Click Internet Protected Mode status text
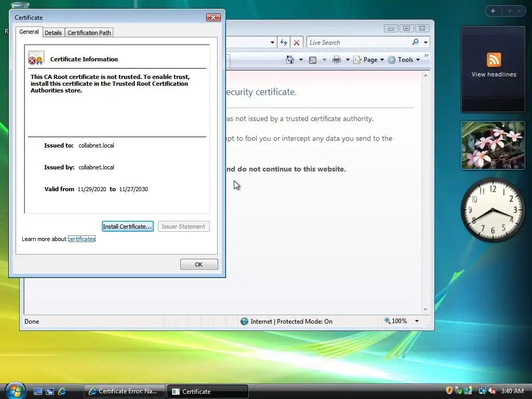The width and height of the screenshot is (532, 399). pos(291,321)
